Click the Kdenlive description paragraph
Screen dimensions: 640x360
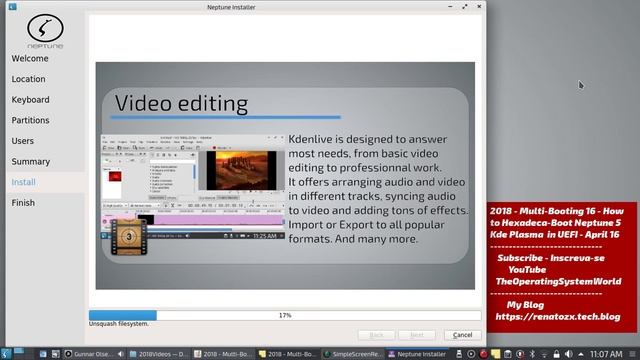coord(378,189)
